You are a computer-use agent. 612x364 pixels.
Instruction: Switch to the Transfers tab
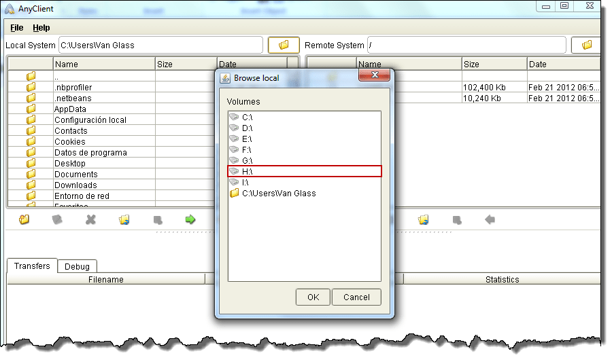pos(32,266)
